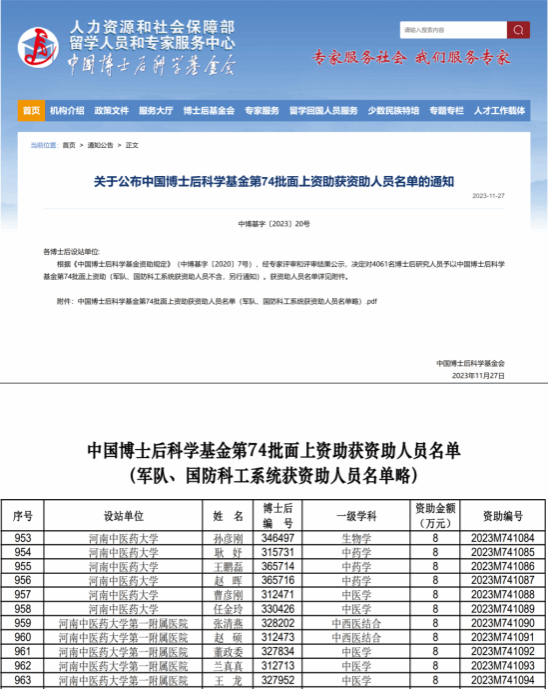548x690 pixels.
Task: Click postdoc number 327952
Action: (x=278, y=680)
